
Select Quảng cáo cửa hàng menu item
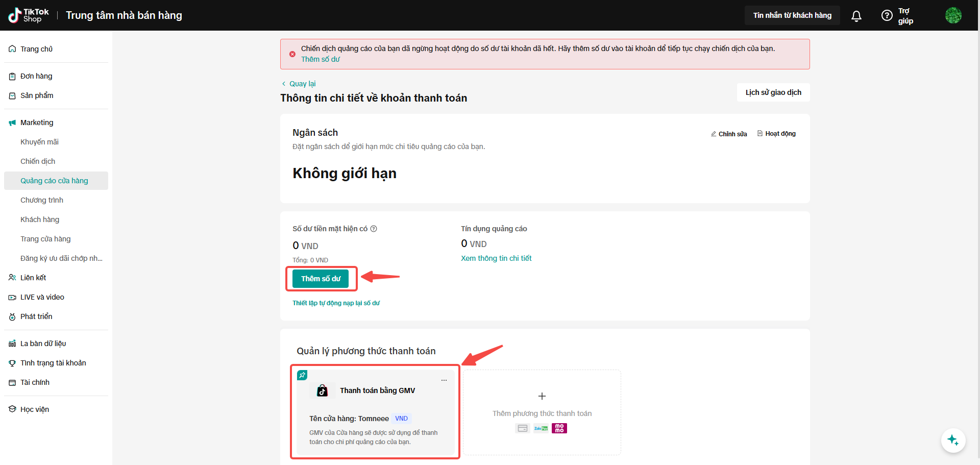[x=56, y=181]
